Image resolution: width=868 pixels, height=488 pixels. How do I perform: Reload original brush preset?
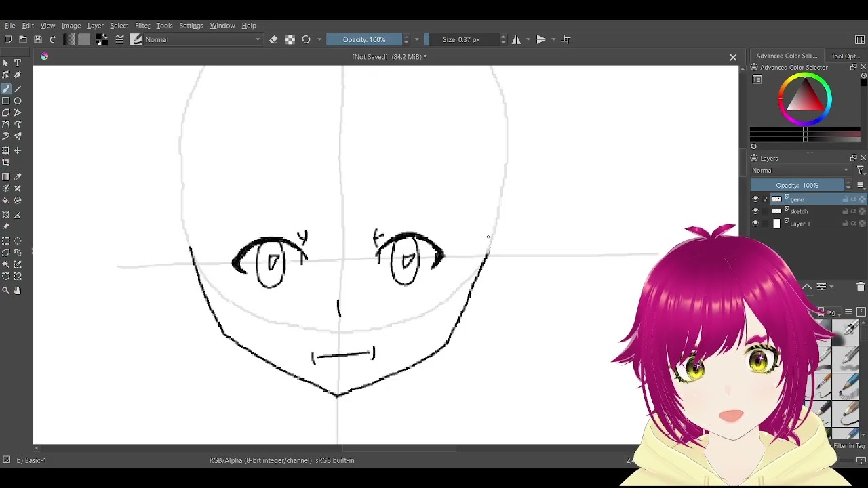(306, 39)
